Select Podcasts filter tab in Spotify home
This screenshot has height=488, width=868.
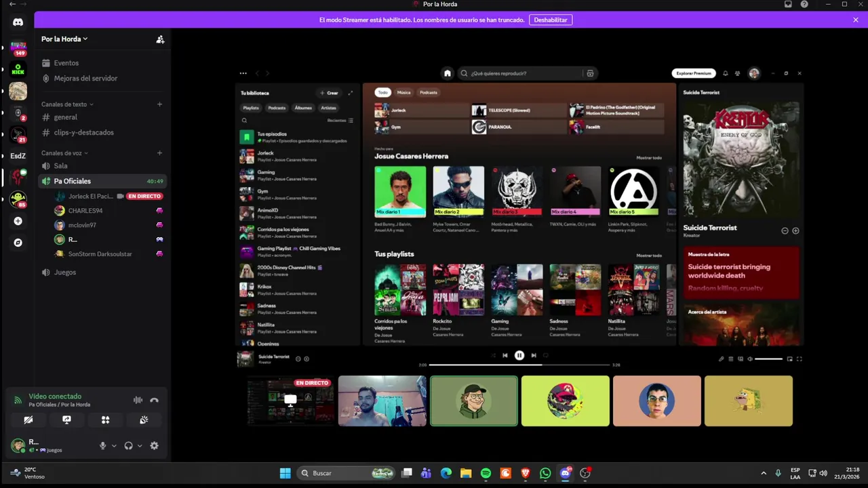[429, 92]
